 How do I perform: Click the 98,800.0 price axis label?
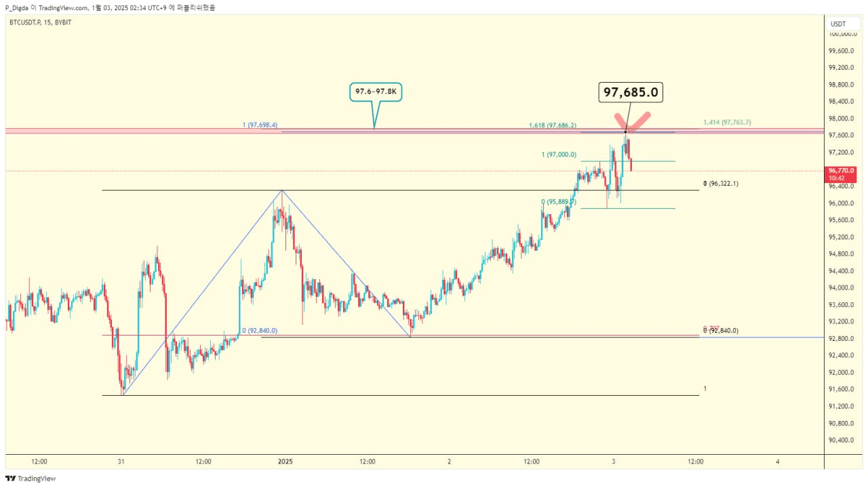pyautogui.click(x=840, y=85)
